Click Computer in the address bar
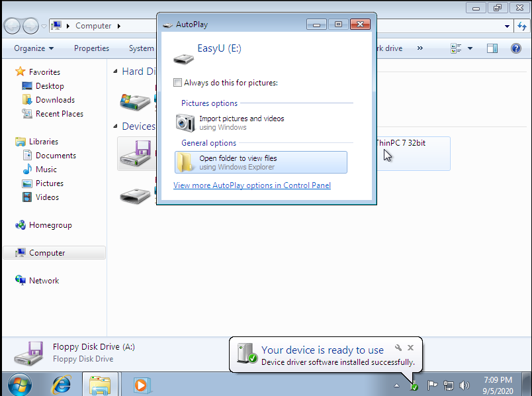532x396 pixels. (93, 26)
